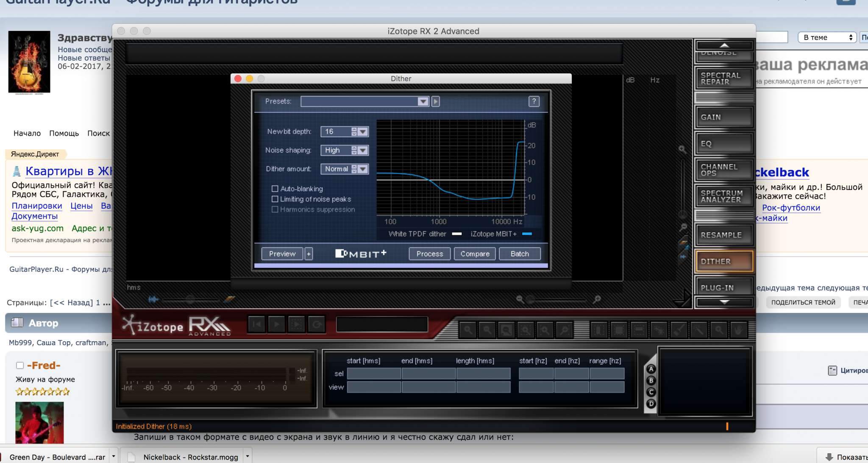Enable Auto-blanking checkbox
The image size is (868, 463).
275,189
